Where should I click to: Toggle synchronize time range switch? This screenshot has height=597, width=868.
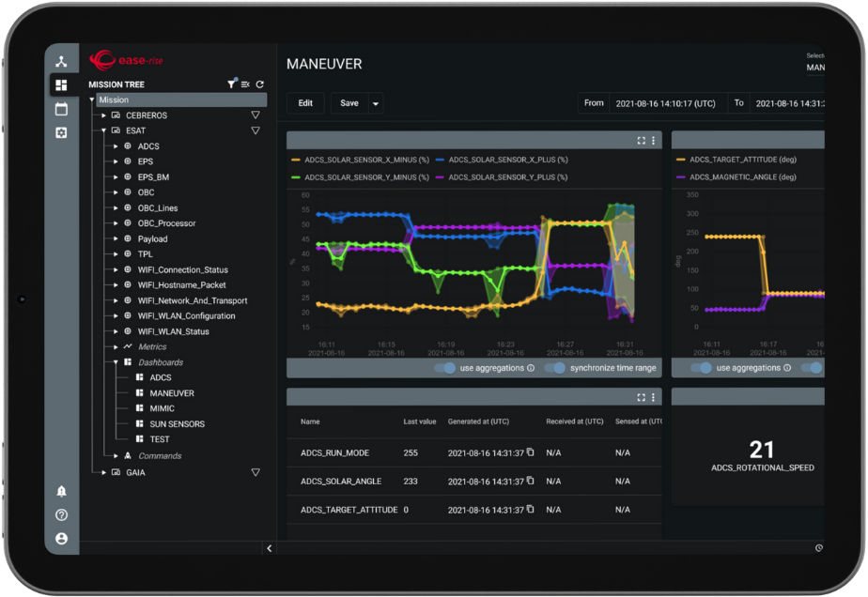pyautogui.click(x=555, y=368)
